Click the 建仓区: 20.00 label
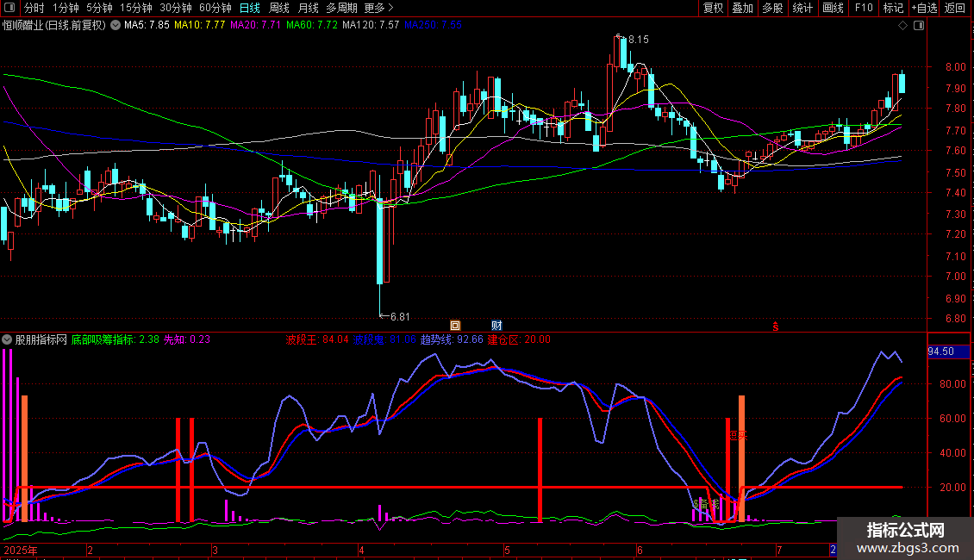974x560 pixels. pyautogui.click(x=519, y=339)
